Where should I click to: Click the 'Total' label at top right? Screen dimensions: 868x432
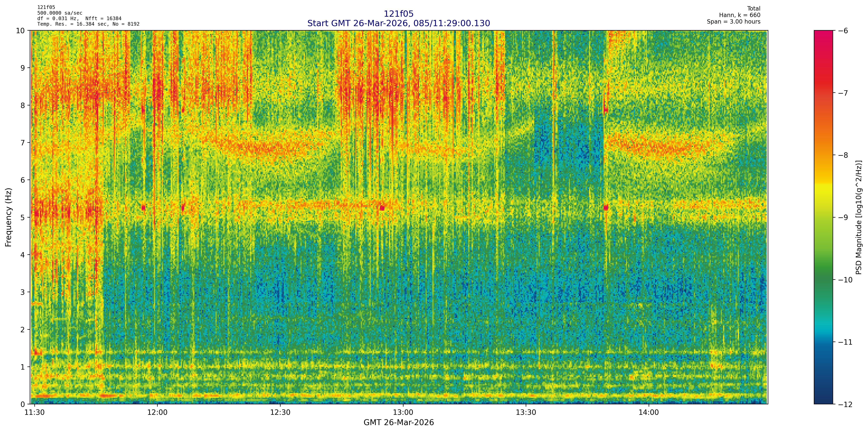[x=754, y=9]
